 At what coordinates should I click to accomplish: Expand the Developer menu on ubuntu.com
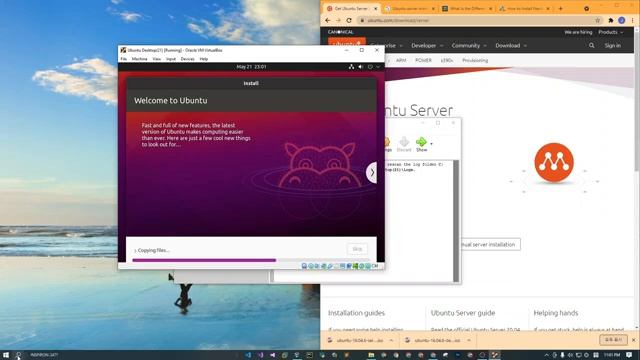[427, 46]
